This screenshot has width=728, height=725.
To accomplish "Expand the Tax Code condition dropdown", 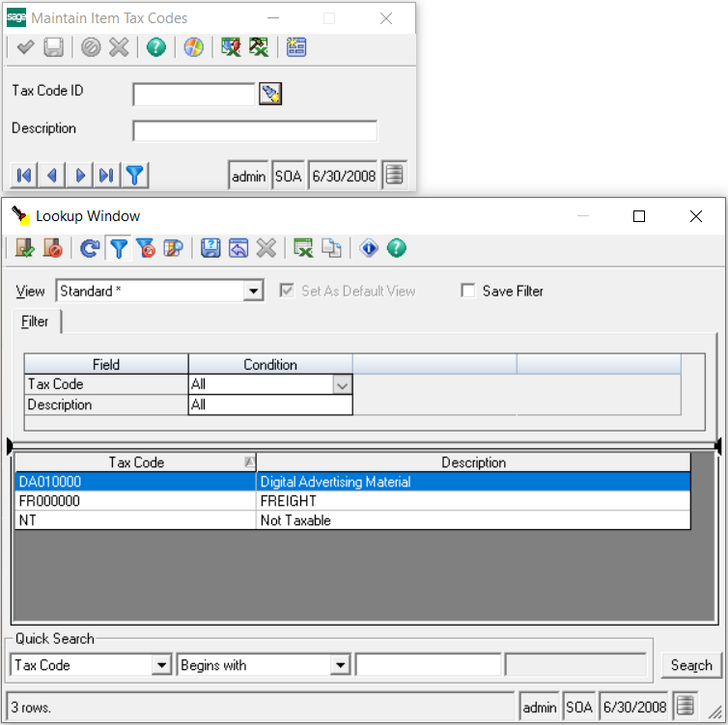I will (x=342, y=384).
